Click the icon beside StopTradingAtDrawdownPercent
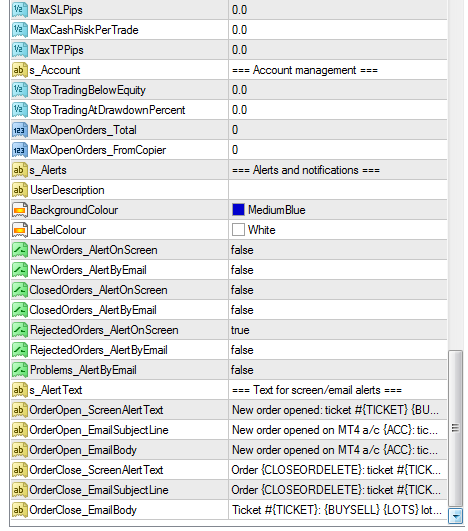The image size is (468, 531). (x=19, y=110)
